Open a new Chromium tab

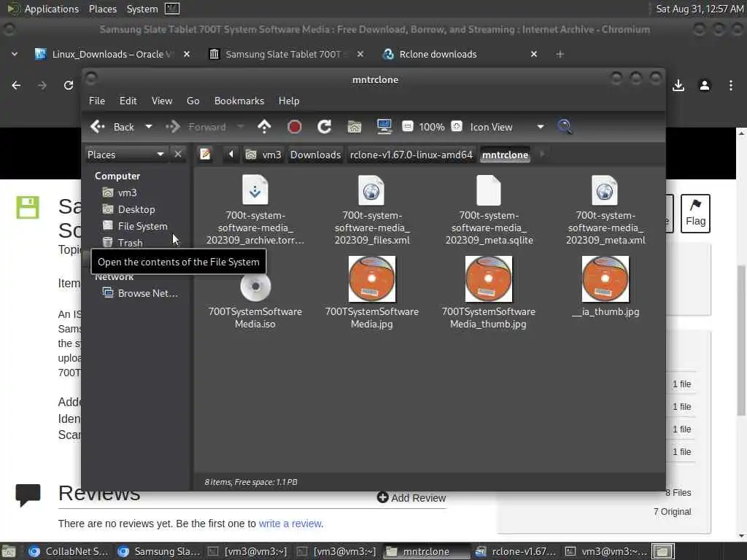(560, 54)
